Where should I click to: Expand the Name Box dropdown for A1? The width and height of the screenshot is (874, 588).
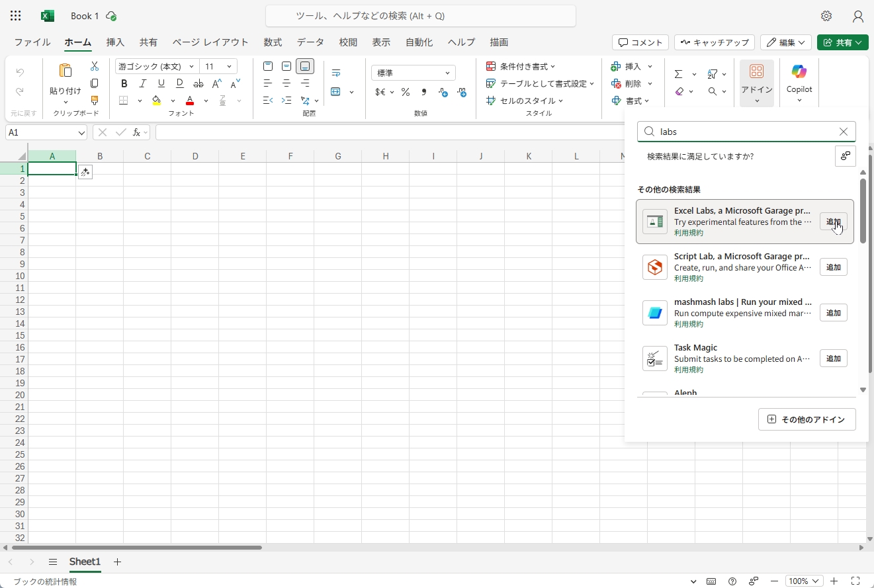[x=81, y=132]
